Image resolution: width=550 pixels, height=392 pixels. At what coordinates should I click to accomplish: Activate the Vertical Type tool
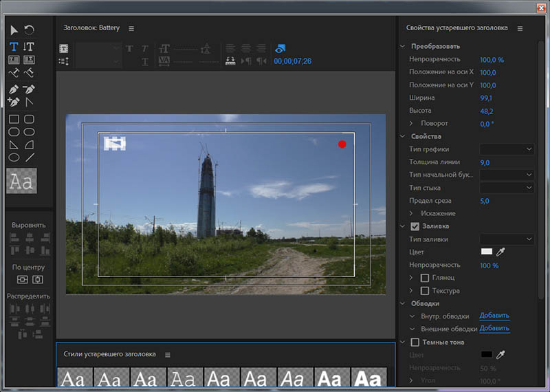pos(29,46)
